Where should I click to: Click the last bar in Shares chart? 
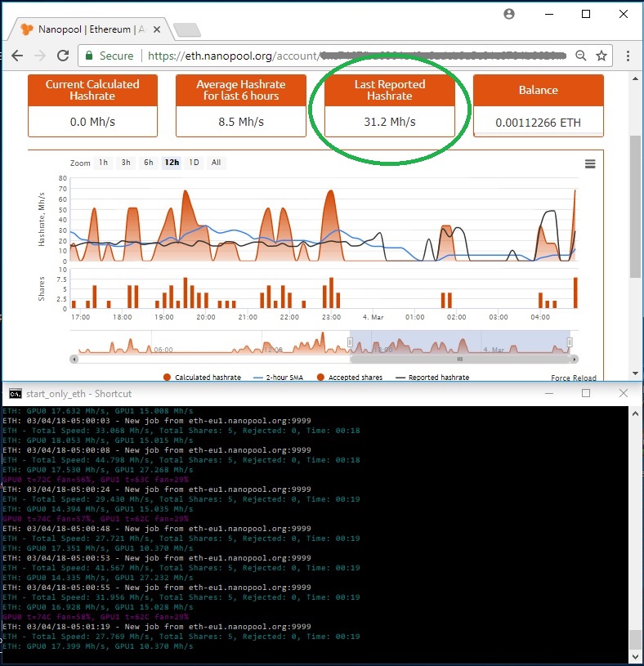(x=575, y=293)
